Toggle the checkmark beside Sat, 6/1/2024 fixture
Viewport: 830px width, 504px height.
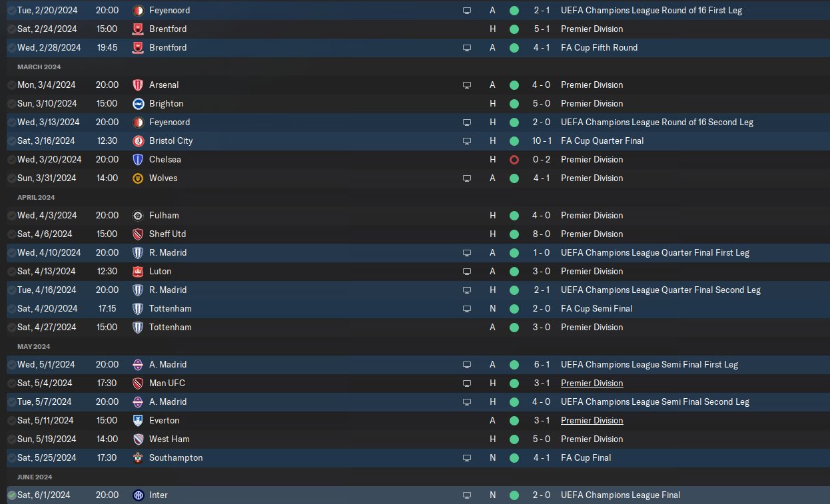coord(11,495)
